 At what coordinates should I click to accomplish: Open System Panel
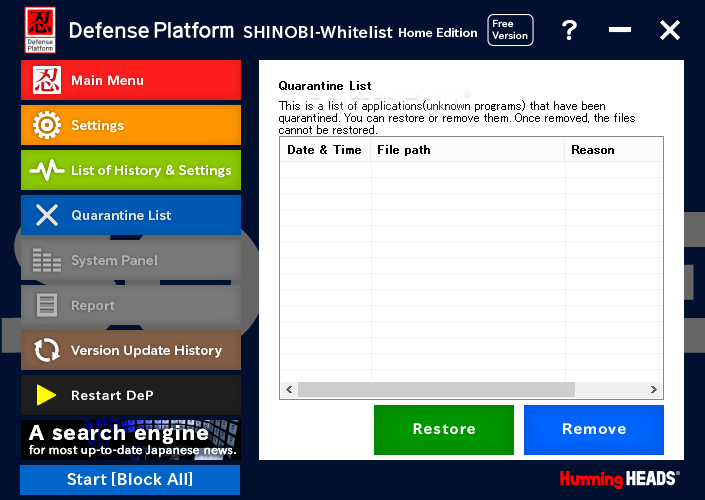pos(131,260)
